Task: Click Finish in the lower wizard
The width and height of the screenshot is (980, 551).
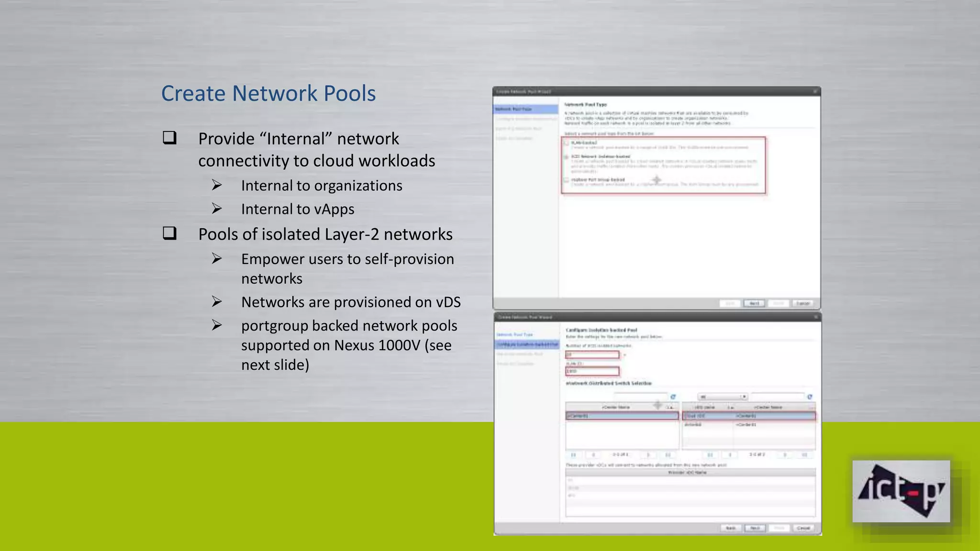Action: tap(780, 528)
